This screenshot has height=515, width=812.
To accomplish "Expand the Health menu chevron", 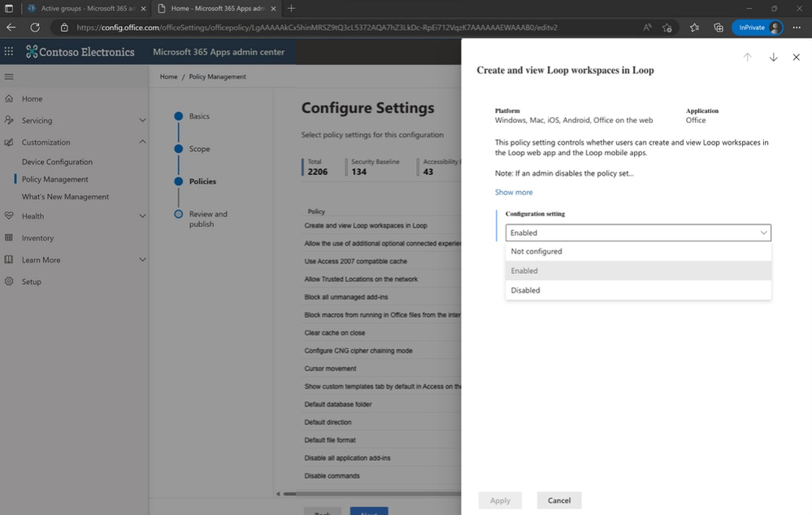I will [142, 216].
